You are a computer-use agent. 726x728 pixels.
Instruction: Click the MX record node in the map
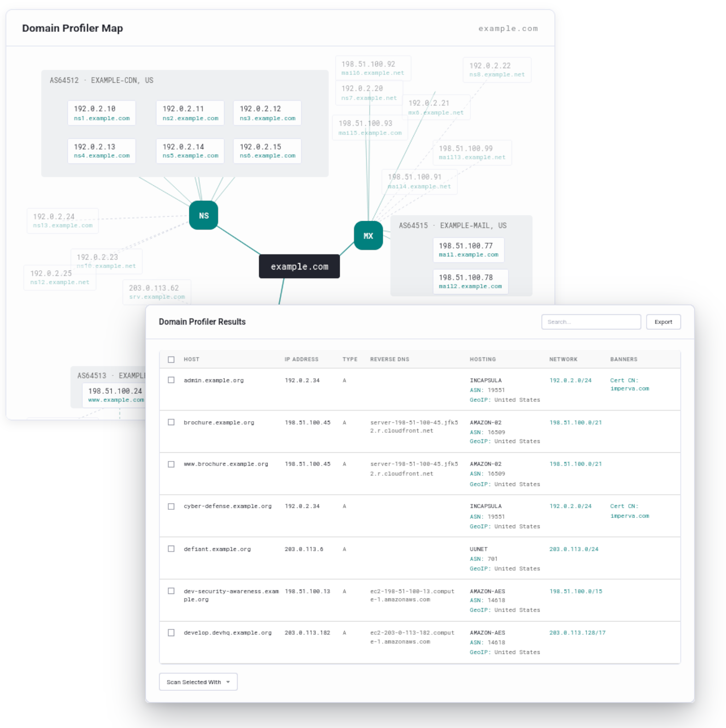368,236
